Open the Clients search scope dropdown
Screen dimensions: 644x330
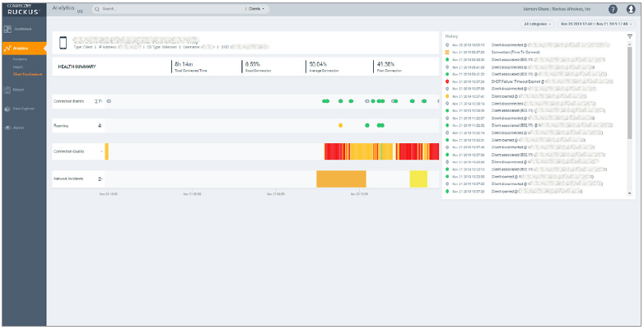(x=257, y=8)
